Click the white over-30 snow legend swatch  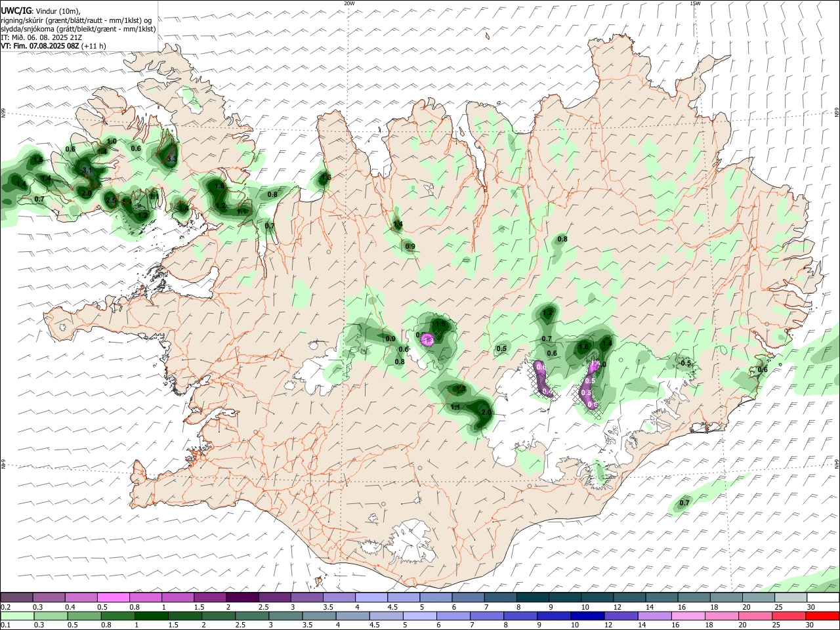click(x=823, y=598)
